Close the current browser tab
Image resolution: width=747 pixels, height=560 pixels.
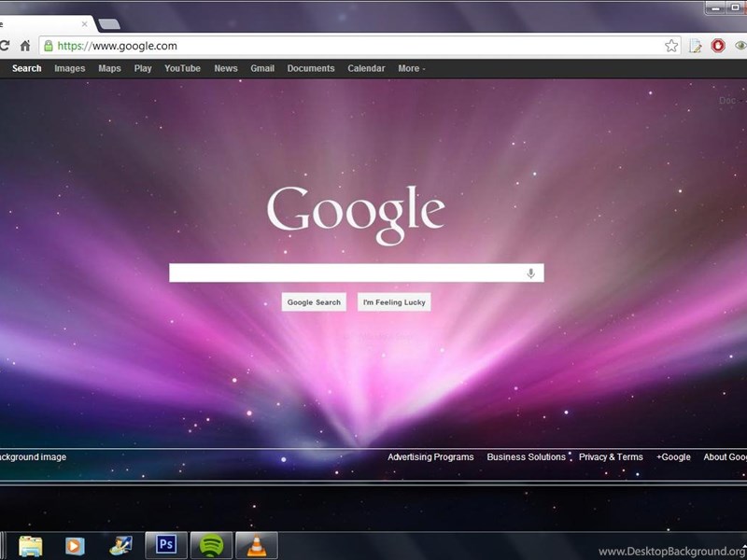84,24
